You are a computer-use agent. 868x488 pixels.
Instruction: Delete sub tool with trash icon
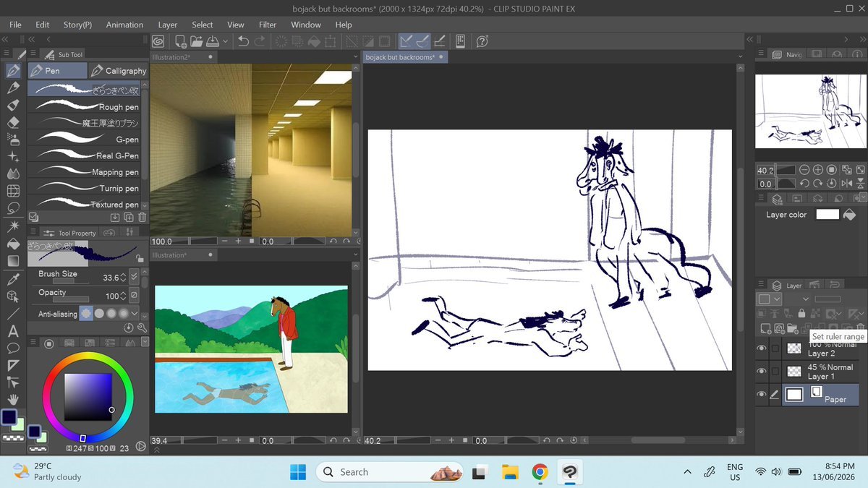(x=142, y=216)
